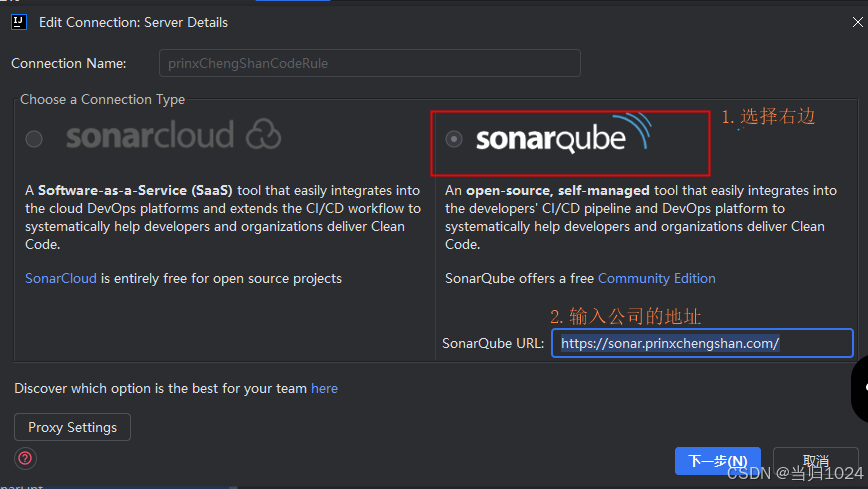Viewport: 868px width, 489px height.
Task: Click the SonarQube URL input field
Action: click(x=702, y=343)
